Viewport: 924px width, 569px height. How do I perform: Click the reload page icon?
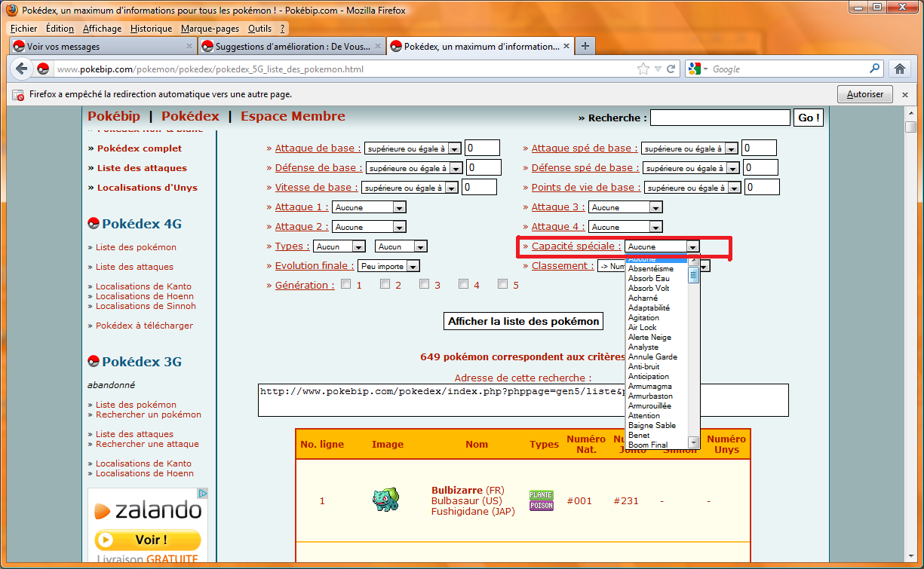(x=671, y=69)
